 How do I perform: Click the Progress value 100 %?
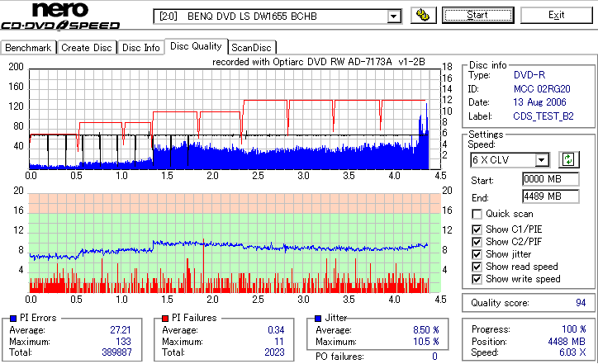click(573, 329)
